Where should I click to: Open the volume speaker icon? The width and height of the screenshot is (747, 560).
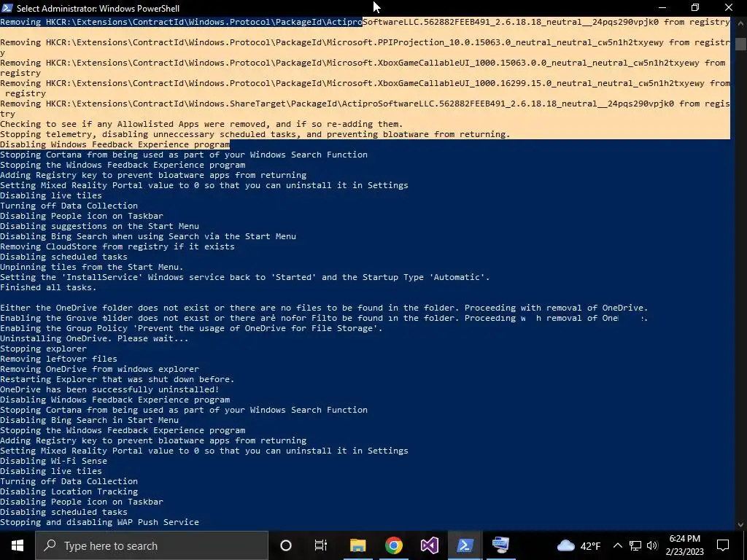coord(652,545)
